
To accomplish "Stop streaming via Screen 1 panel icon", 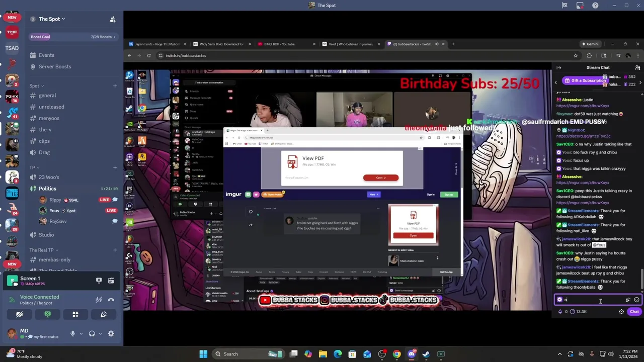I will click(x=99, y=280).
